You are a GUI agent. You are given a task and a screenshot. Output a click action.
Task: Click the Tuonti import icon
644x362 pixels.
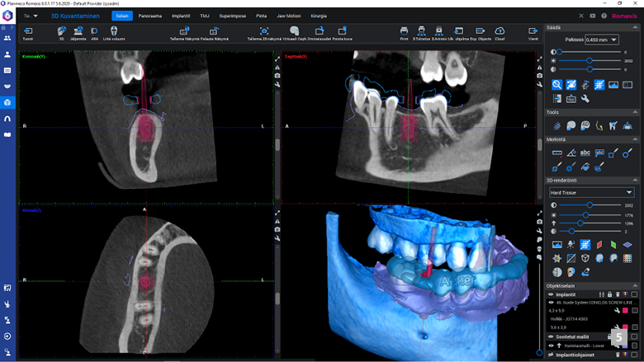(x=28, y=31)
